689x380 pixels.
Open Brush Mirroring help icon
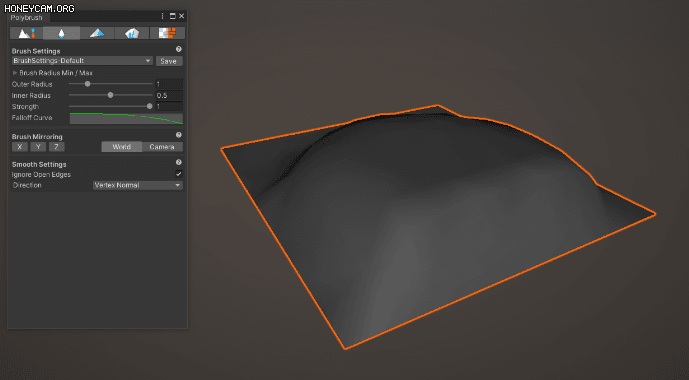click(x=179, y=135)
